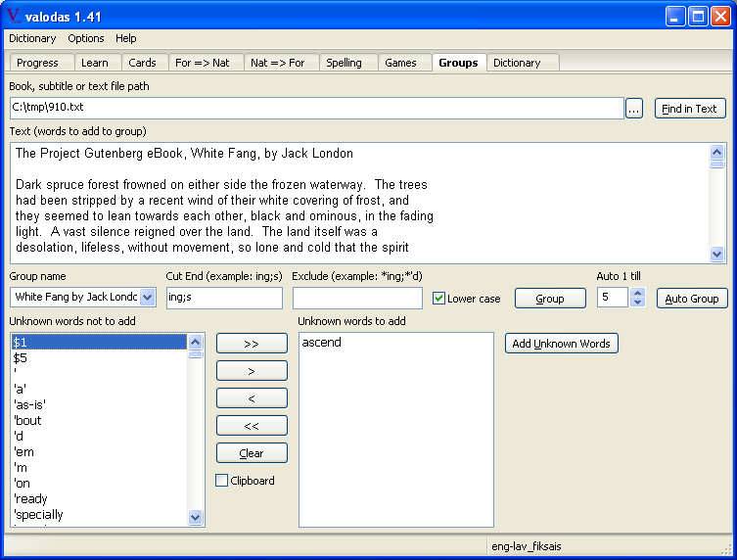
Task: Open the Dictionary menu
Action: click(x=32, y=38)
